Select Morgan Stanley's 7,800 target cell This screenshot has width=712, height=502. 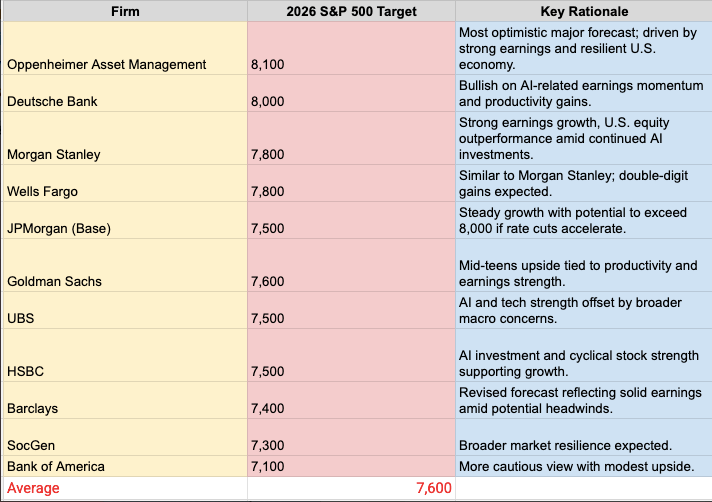coord(351,138)
